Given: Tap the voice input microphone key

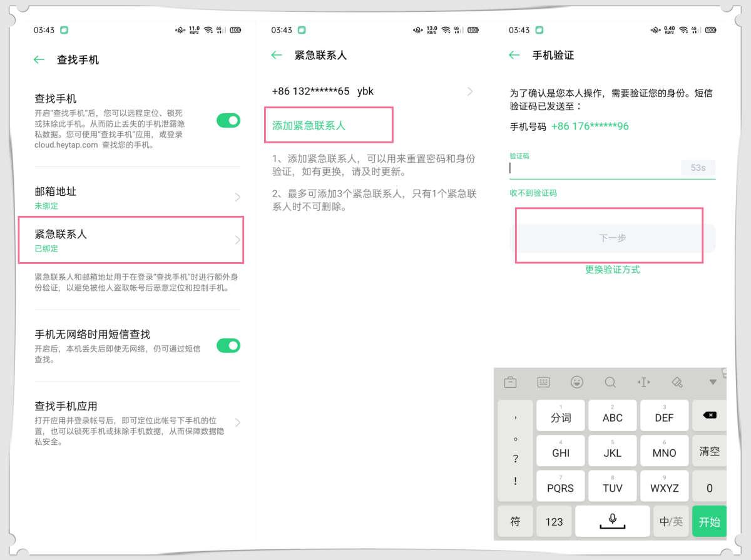Looking at the screenshot, I should point(612,521).
